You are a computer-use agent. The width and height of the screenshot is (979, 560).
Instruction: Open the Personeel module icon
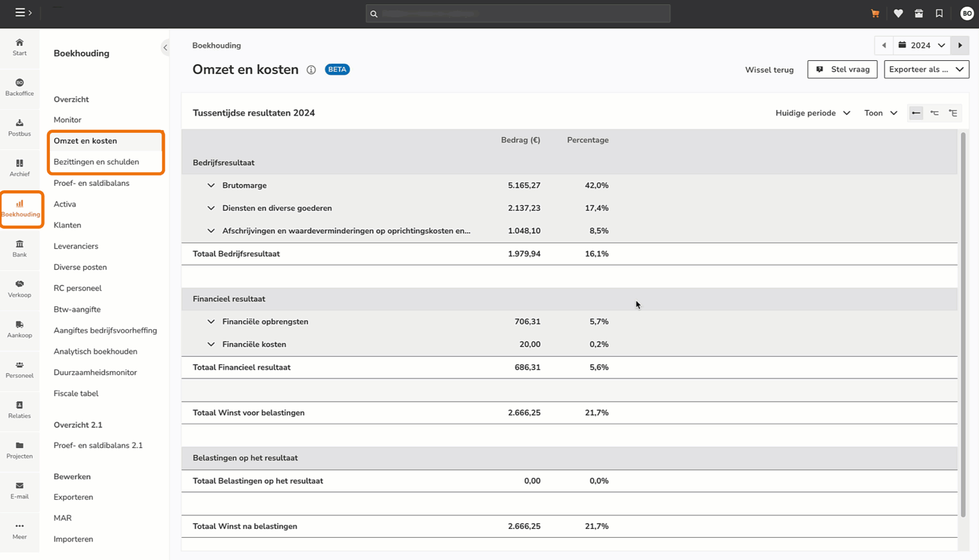(19, 369)
